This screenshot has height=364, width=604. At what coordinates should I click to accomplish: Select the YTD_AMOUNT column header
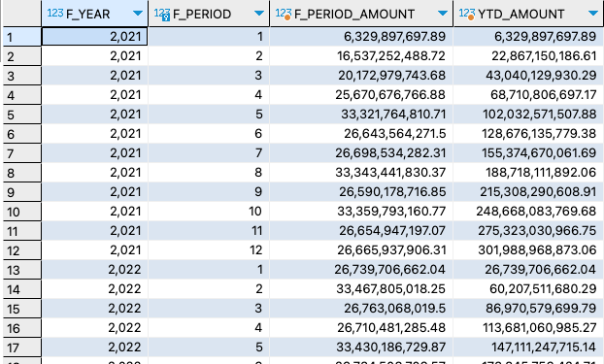[x=529, y=14]
